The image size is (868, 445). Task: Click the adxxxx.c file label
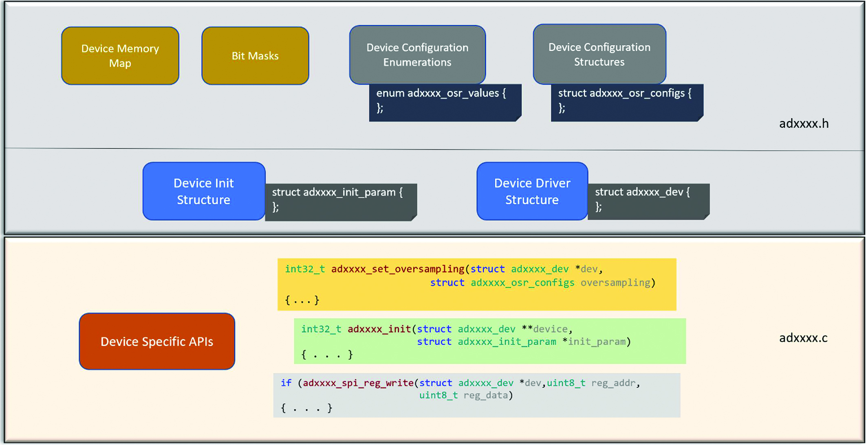(x=803, y=338)
